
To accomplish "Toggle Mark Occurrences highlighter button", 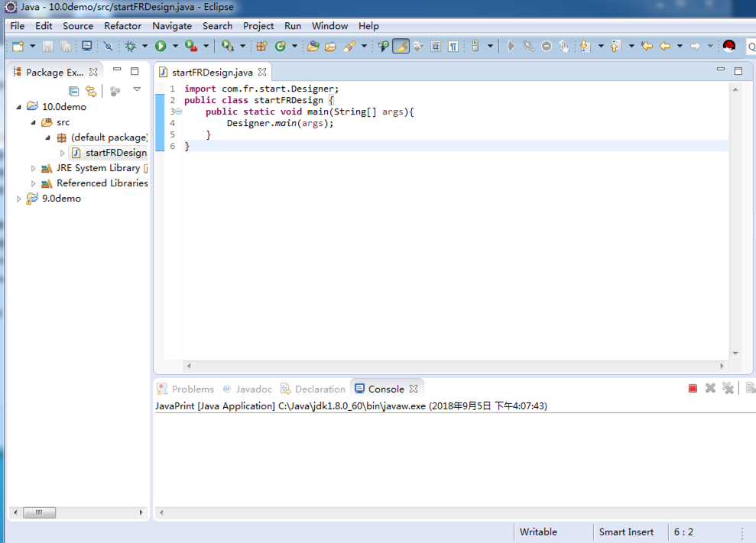I will click(401, 47).
